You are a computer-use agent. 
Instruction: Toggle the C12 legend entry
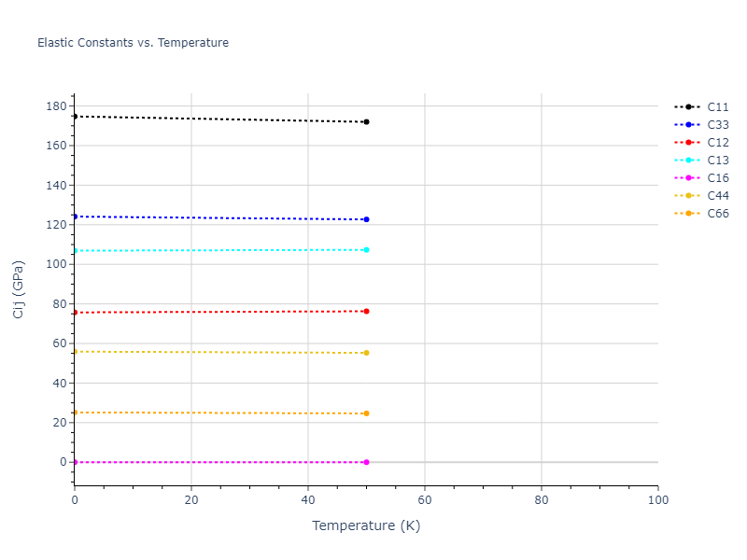click(x=717, y=143)
